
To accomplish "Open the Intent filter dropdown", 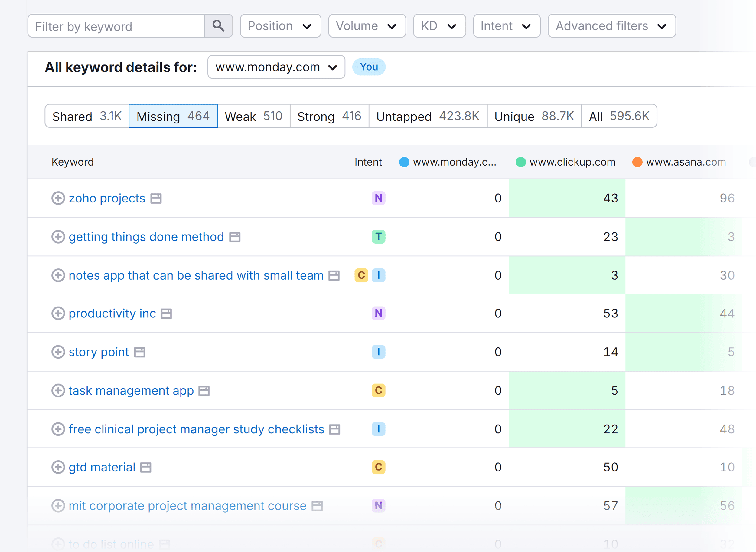I will 507,26.
